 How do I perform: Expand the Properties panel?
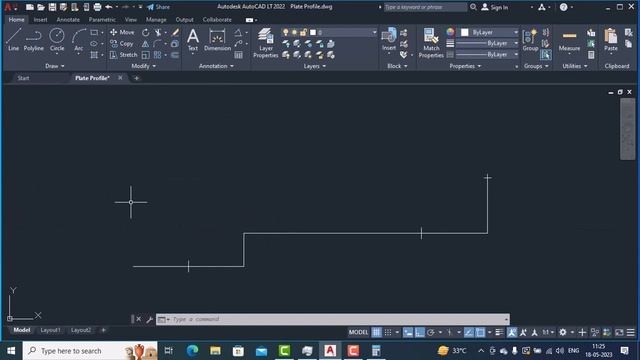pyautogui.click(x=465, y=66)
